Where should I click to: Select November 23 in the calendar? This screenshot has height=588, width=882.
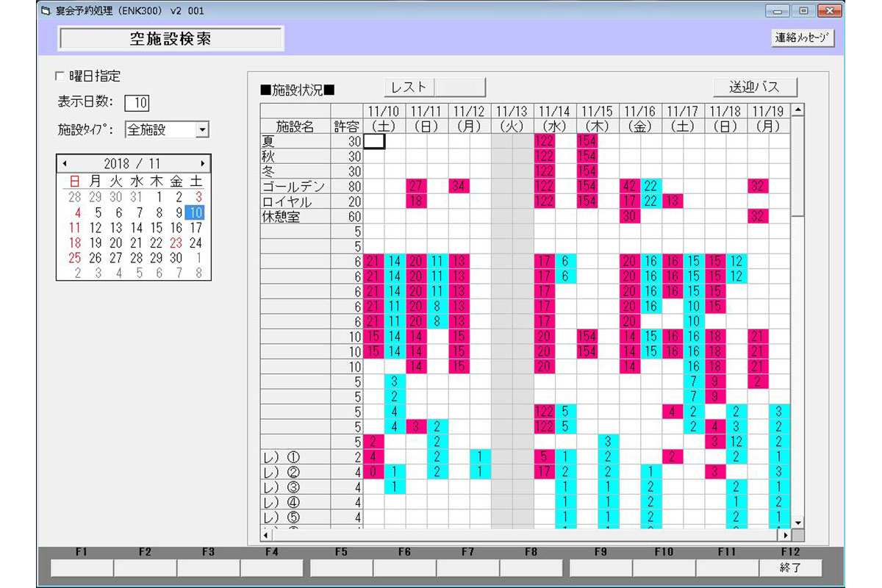coord(176,243)
